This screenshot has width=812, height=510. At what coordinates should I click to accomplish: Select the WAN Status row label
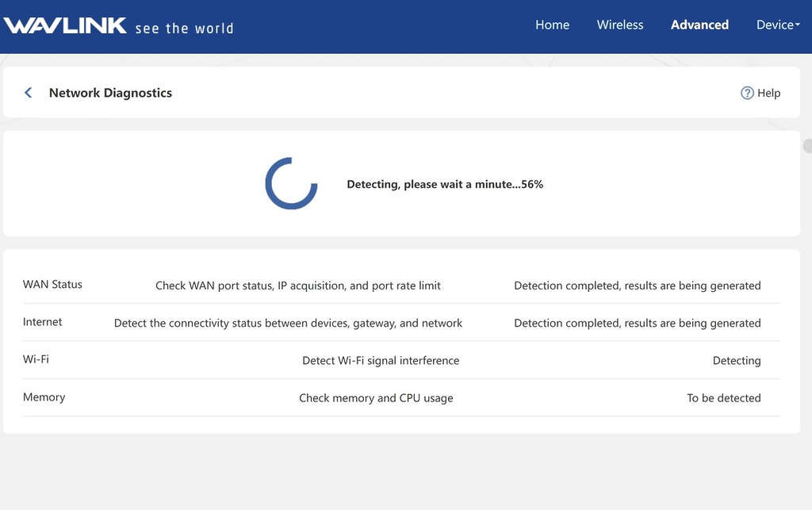(x=52, y=285)
